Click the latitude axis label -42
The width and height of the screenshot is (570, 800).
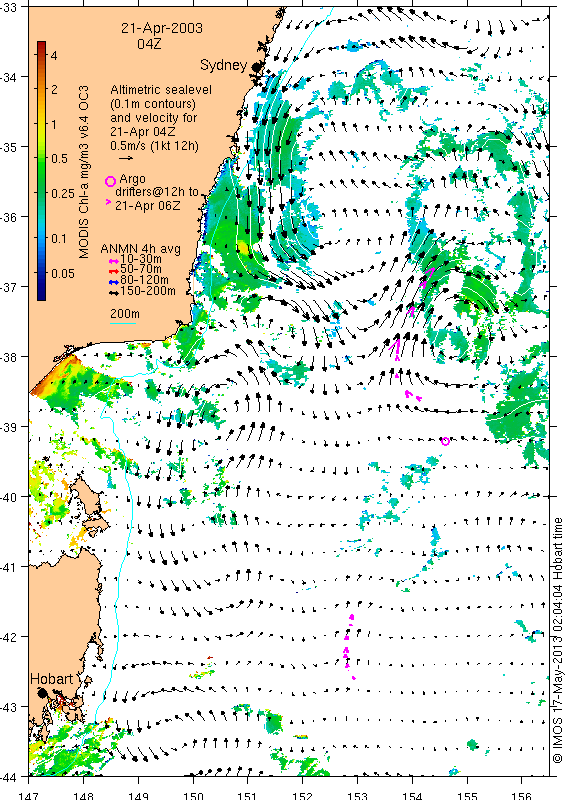click(x=9, y=637)
